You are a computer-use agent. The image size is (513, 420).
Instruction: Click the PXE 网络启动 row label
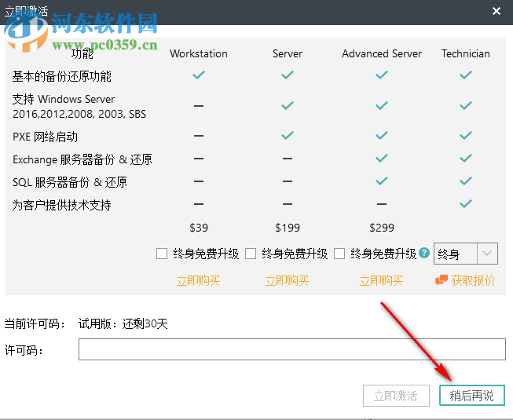(45, 137)
